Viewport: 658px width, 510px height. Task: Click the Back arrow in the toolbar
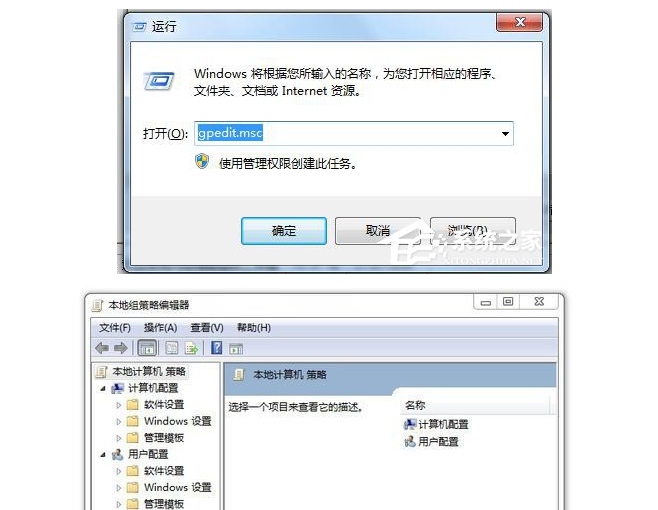(102, 348)
